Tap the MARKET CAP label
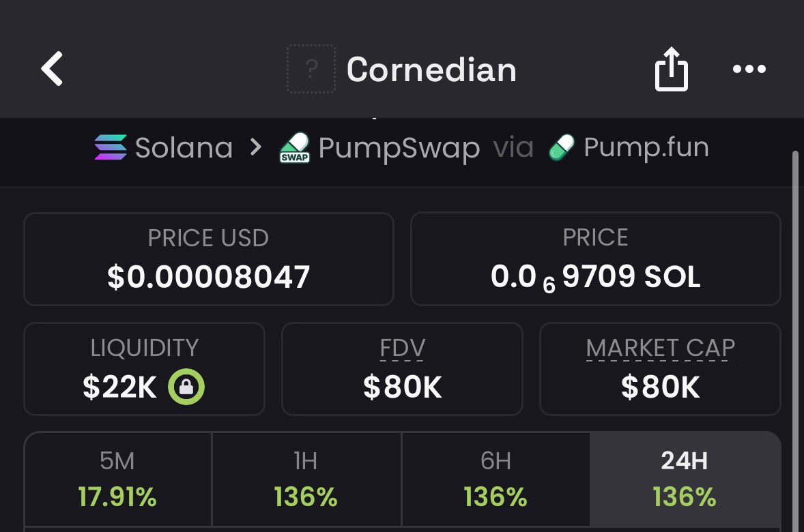The width and height of the screenshot is (804, 532). click(660, 349)
